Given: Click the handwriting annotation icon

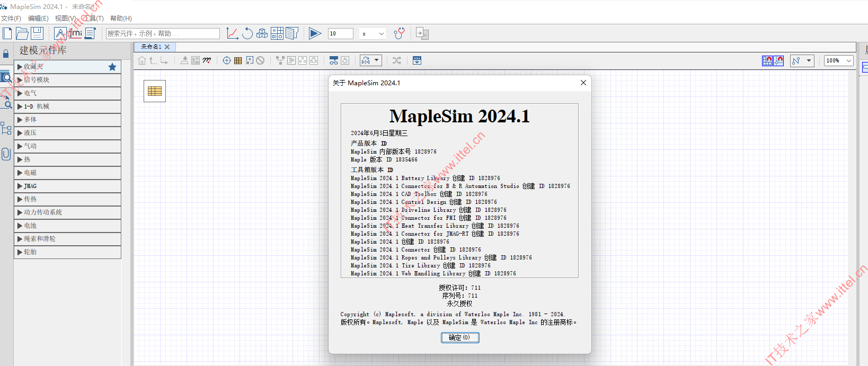Looking at the screenshot, I should [207, 60].
